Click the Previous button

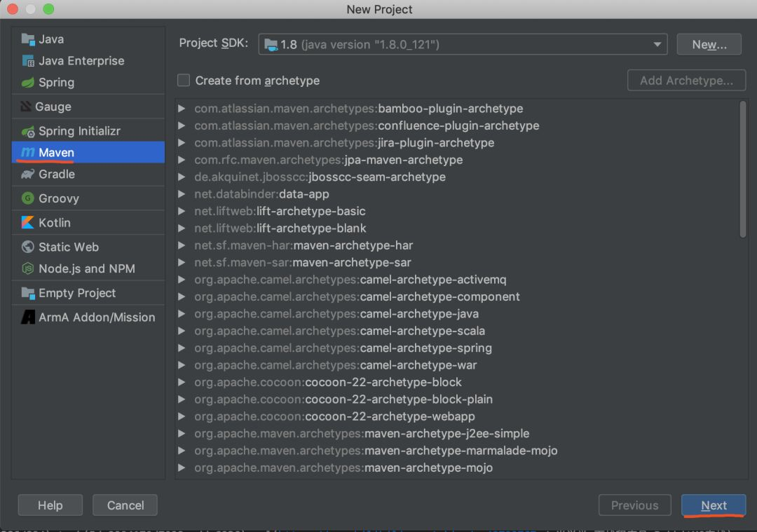click(634, 505)
